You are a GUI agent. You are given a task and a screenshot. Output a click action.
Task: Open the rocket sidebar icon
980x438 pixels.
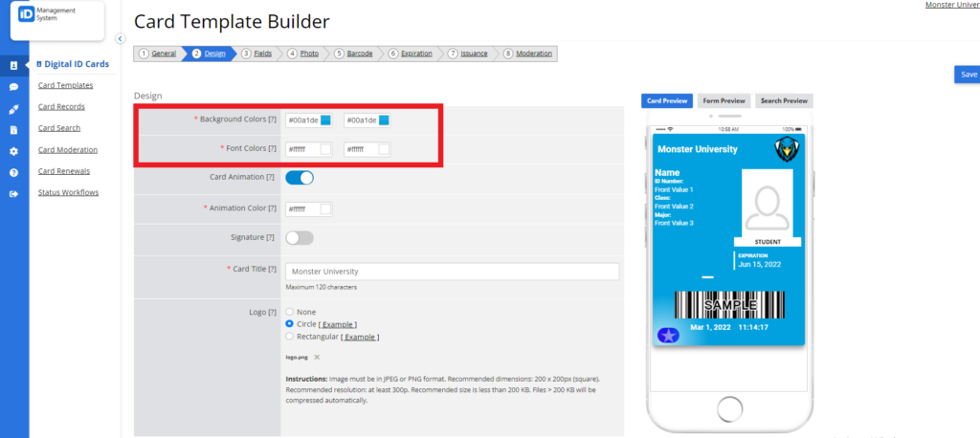pos(13,109)
